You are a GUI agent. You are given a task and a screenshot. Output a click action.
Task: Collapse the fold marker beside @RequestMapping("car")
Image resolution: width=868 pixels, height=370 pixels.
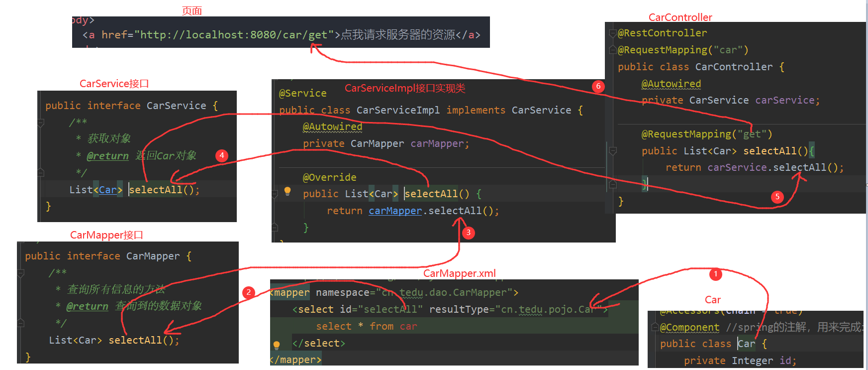click(x=613, y=50)
